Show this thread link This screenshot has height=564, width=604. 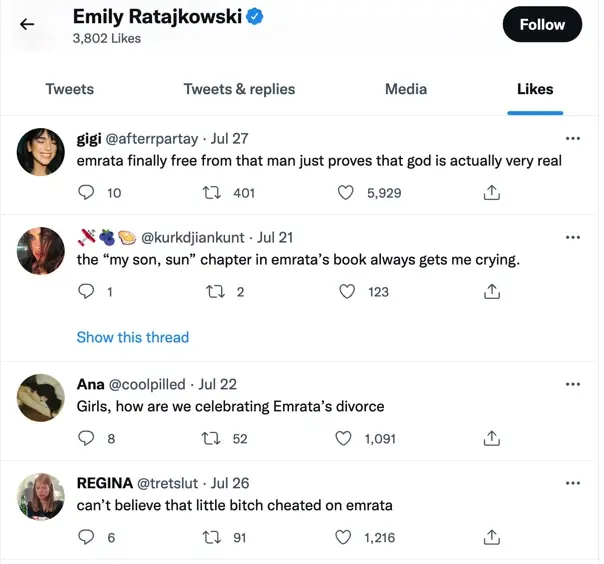tap(133, 337)
